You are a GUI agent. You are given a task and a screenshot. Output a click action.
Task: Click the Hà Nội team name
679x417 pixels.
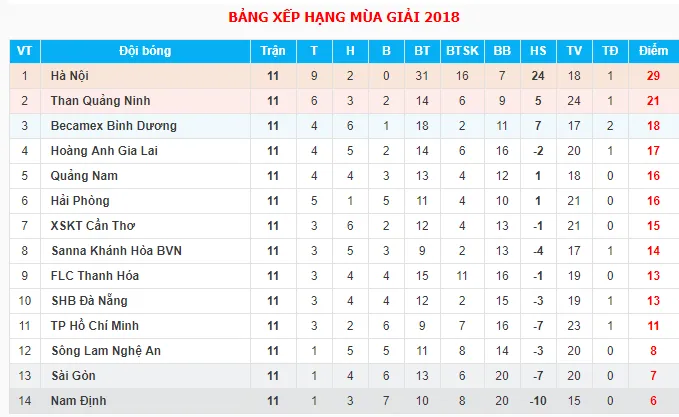click(x=70, y=76)
